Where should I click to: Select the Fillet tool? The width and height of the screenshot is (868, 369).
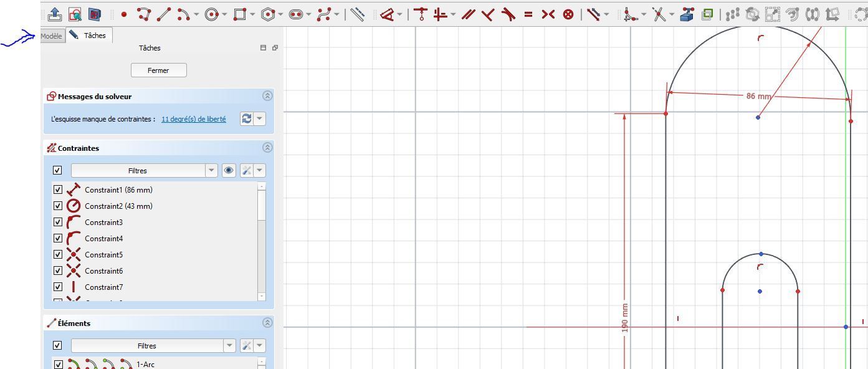pyautogui.click(x=631, y=14)
